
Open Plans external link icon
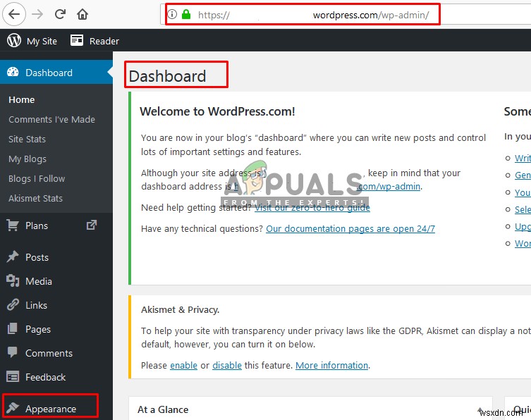(x=92, y=225)
